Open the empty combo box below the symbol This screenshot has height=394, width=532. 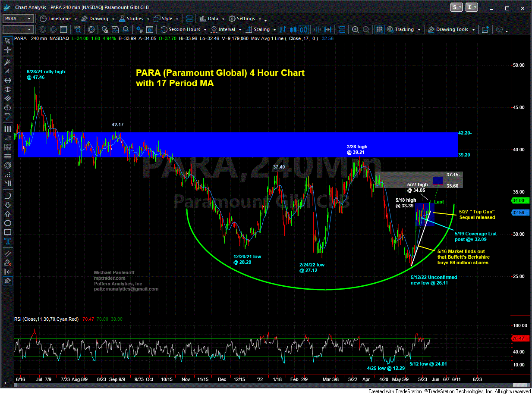(x=18, y=29)
